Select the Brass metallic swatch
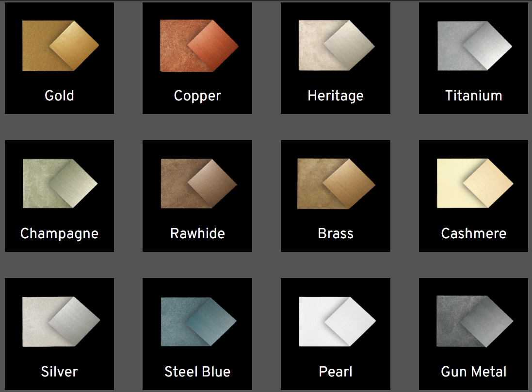 336,183
